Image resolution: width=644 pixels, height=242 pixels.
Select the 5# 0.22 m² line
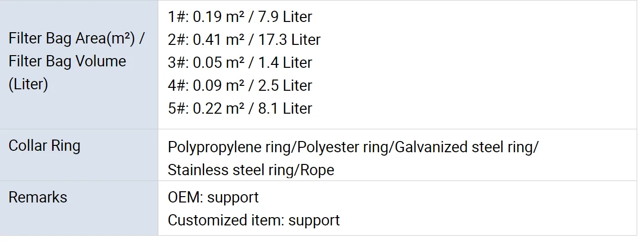coord(206,109)
